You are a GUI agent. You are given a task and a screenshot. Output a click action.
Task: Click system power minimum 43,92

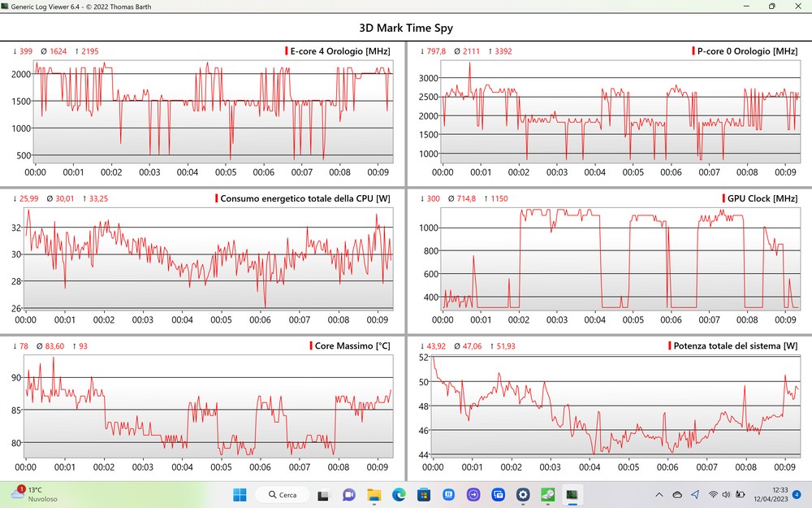click(436, 346)
